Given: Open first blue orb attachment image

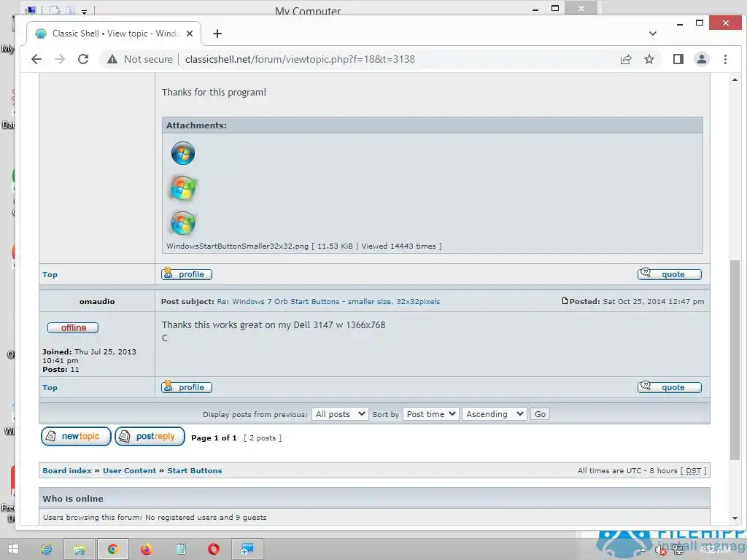Looking at the screenshot, I should 183,153.
